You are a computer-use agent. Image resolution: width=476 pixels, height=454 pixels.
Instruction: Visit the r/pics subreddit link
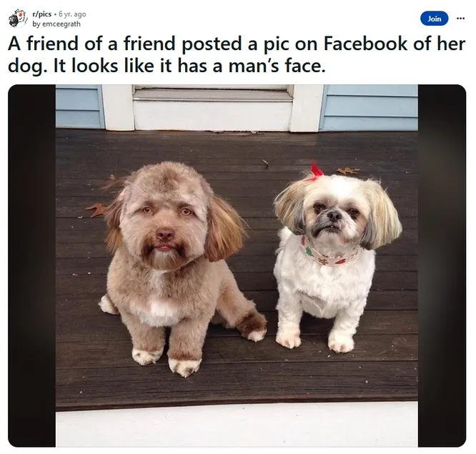42,14
